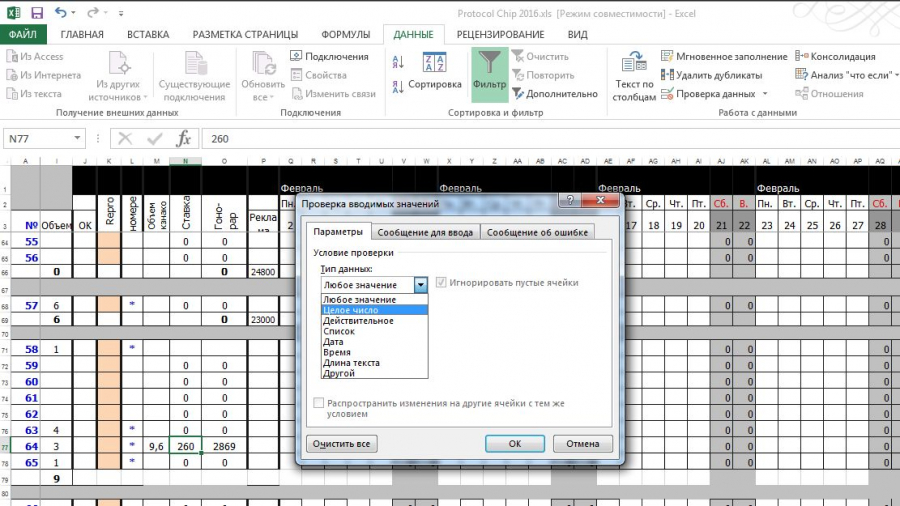Click the Insert Function fx icon
900x506 pixels.
point(183,138)
